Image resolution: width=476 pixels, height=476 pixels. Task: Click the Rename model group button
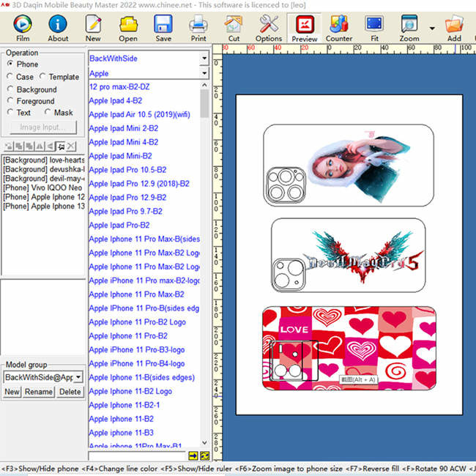click(39, 392)
